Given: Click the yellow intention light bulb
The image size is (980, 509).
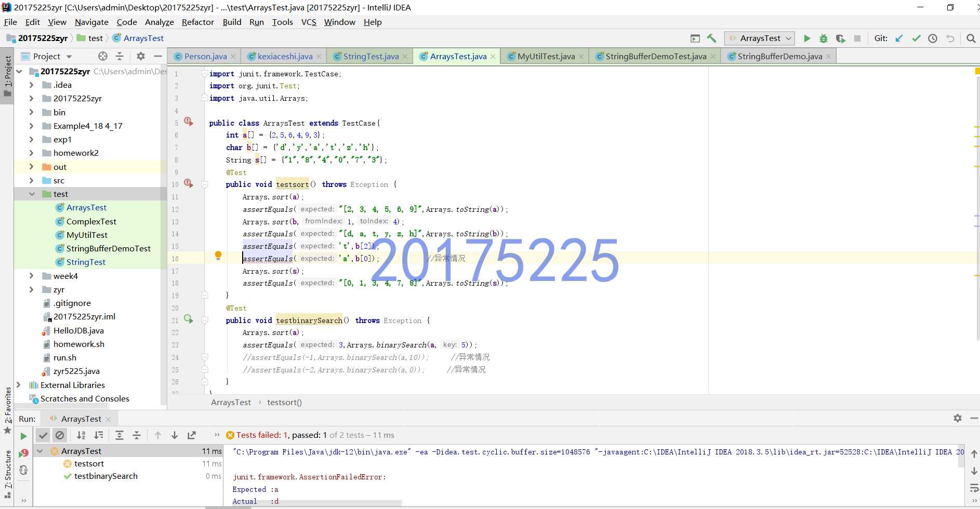Looking at the screenshot, I should [x=218, y=256].
